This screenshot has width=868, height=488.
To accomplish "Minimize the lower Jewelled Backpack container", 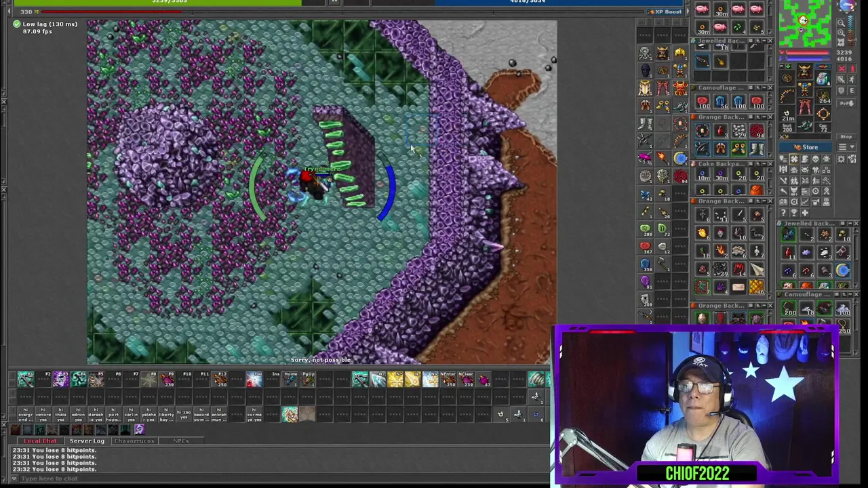I will click(850, 223).
